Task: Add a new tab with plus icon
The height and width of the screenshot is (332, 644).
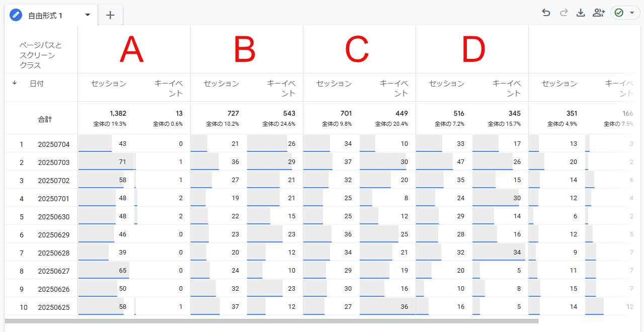Action: tap(110, 15)
